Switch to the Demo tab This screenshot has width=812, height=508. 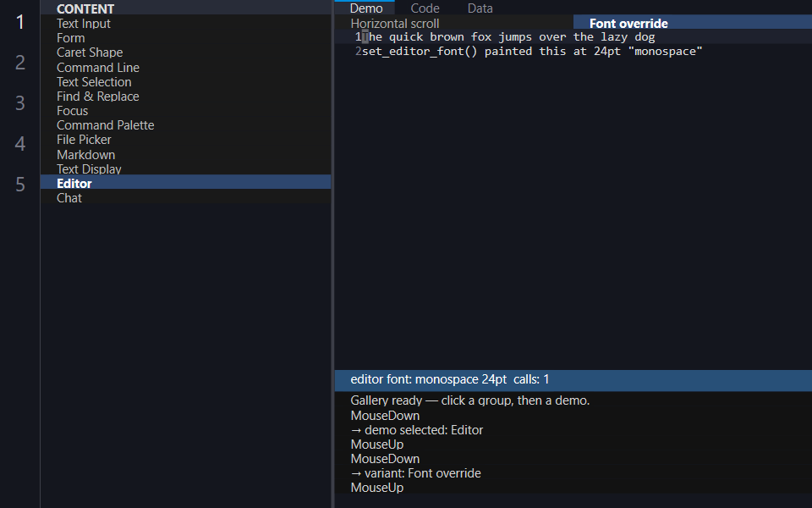(x=366, y=8)
